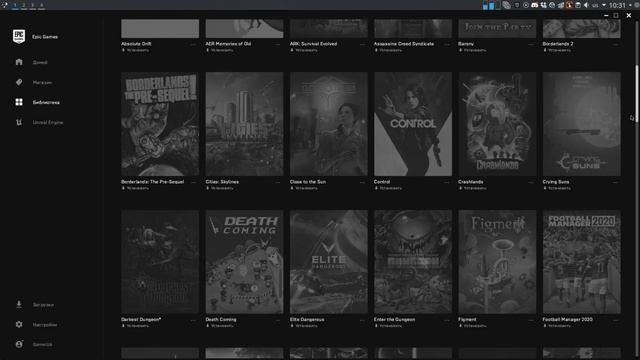Open the Figment game cover
640x360 pixels.
(497, 262)
